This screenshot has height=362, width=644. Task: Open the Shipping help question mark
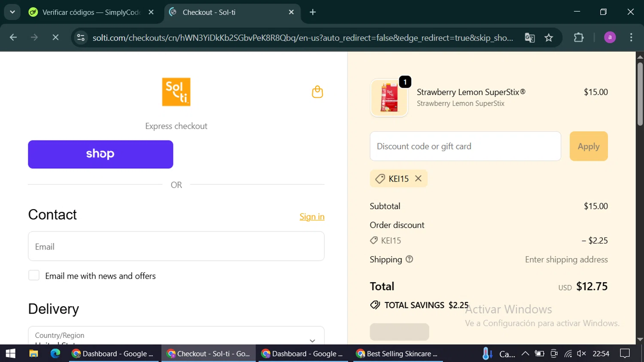pyautogui.click(x=409, y=259)
